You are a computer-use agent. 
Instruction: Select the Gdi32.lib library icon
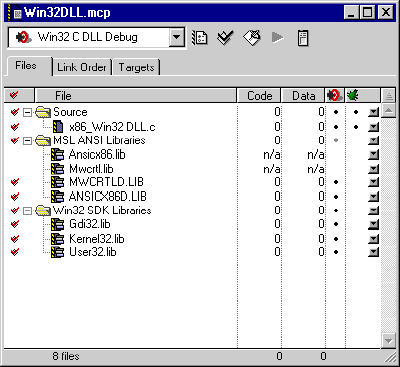pos(57,224)
